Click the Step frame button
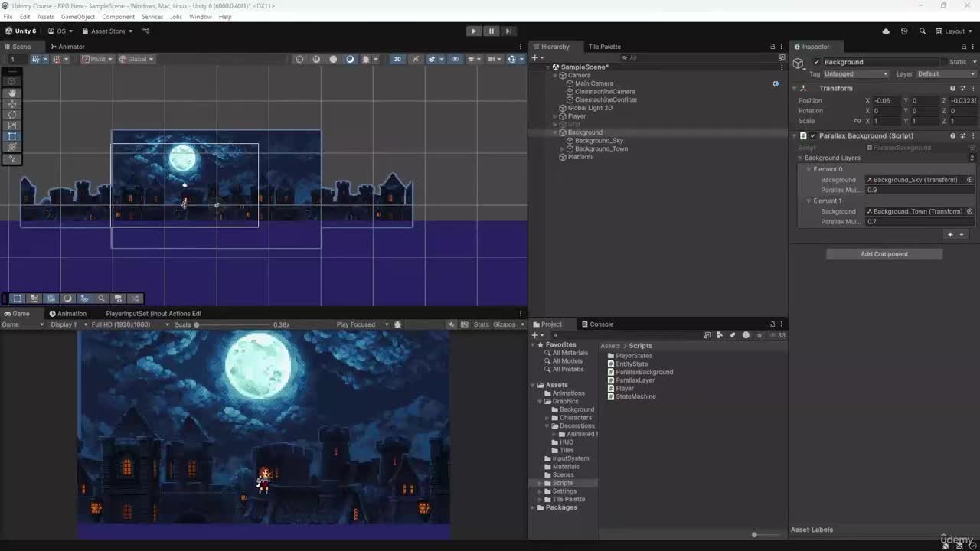Viewport: 980px width, 551px height. 508,31
